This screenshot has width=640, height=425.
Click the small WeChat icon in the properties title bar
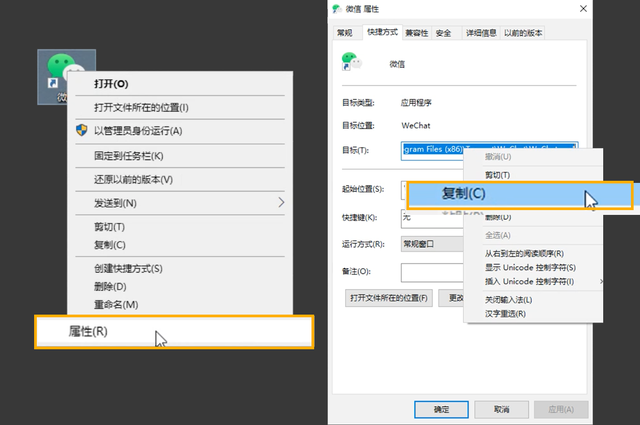pos(337,9)
